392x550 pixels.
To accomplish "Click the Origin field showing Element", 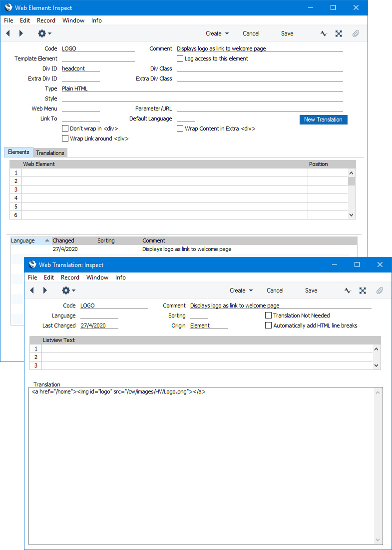I will click(x=209, y=325).
